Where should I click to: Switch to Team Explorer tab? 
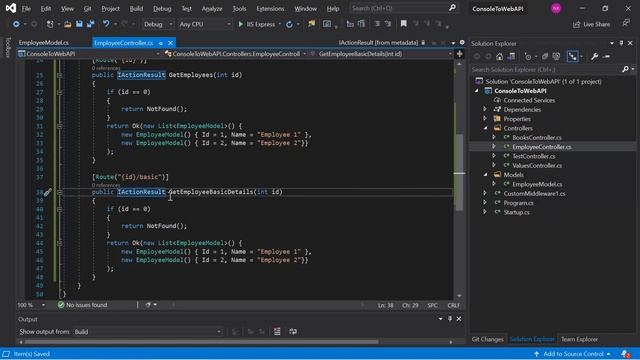[579, 339]
